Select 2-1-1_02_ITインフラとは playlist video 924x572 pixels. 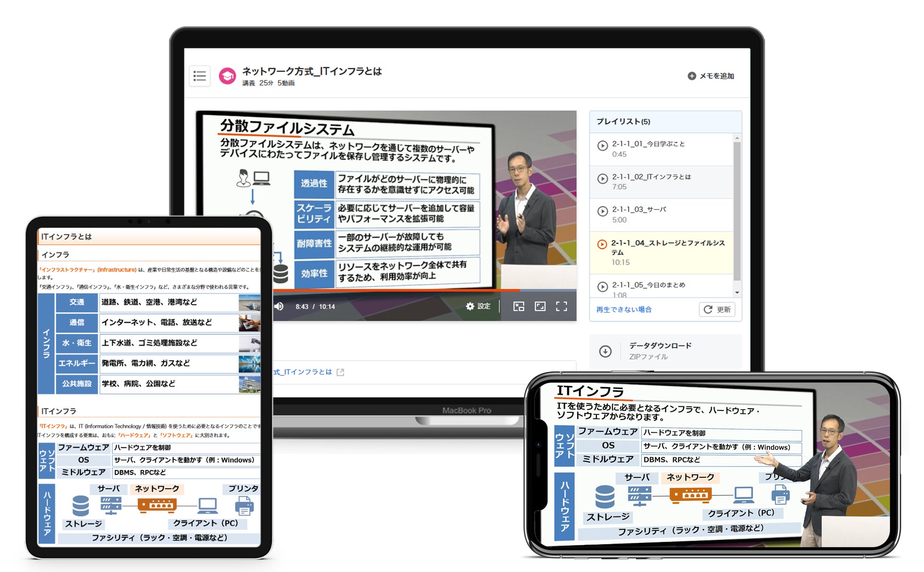click(651, 177)
